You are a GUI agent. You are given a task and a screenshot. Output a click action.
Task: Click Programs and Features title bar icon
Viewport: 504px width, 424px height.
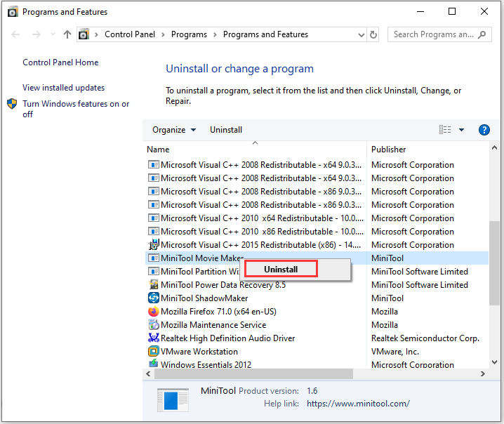[x=13, y=12]
